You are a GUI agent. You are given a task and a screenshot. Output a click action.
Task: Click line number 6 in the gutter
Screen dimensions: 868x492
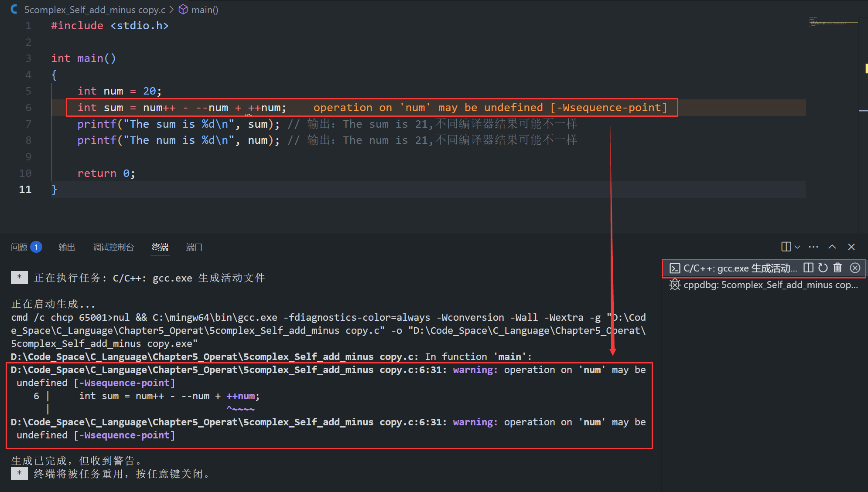28,108
